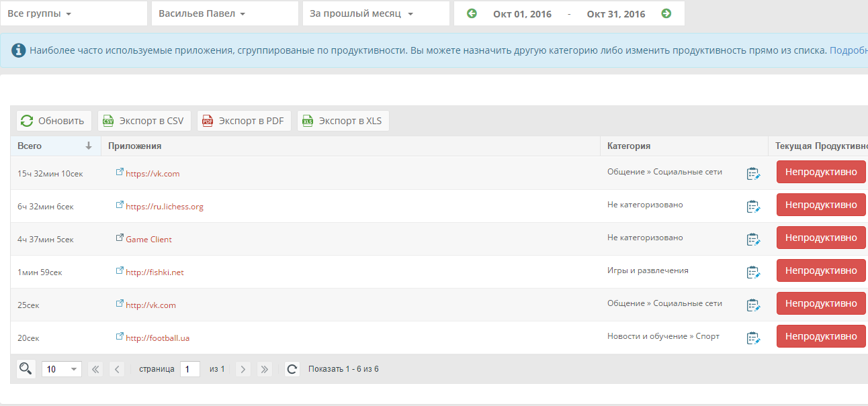The image size is (868, 406).
Task: Click the next period green arrow
Action: pyautogui.click(x=666, y=13)
